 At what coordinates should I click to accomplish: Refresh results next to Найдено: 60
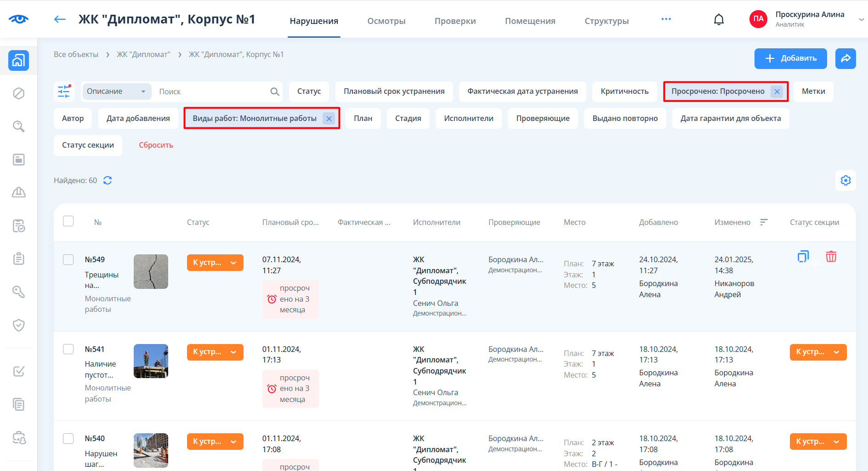108,180
